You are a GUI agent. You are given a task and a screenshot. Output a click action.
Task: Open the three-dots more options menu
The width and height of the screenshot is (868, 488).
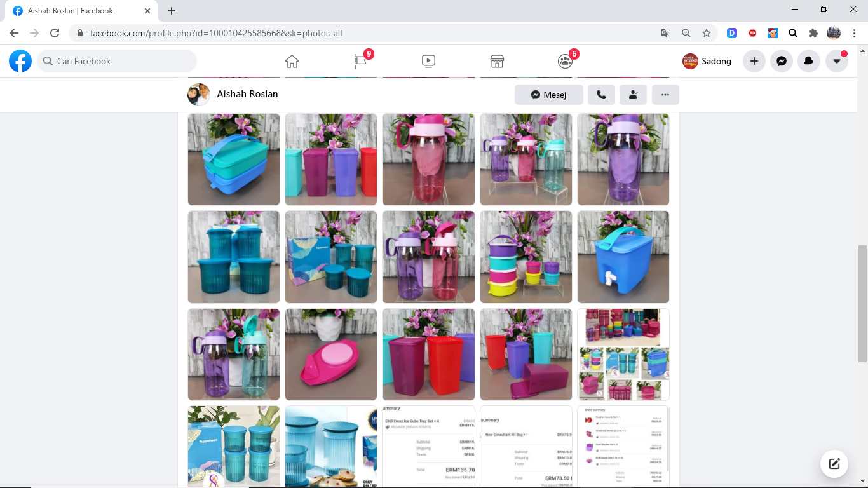[x=665, y=95]
